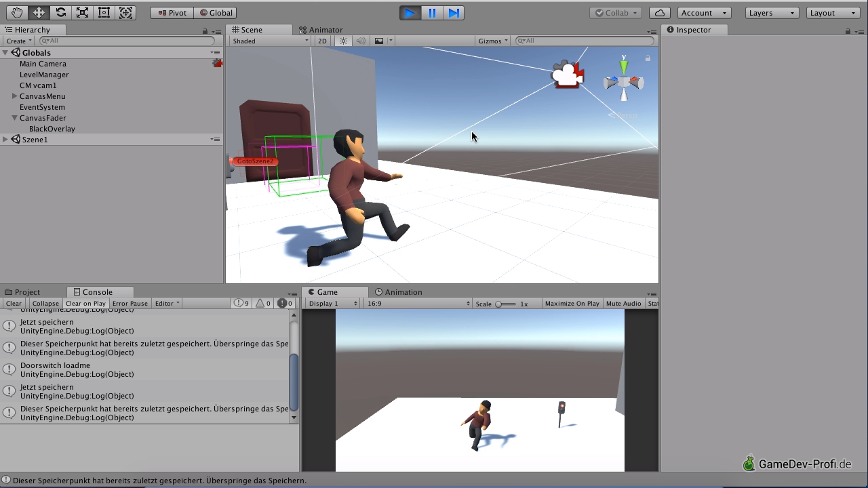
Task: Toggle error messages filter
Action: pos(285,304)
